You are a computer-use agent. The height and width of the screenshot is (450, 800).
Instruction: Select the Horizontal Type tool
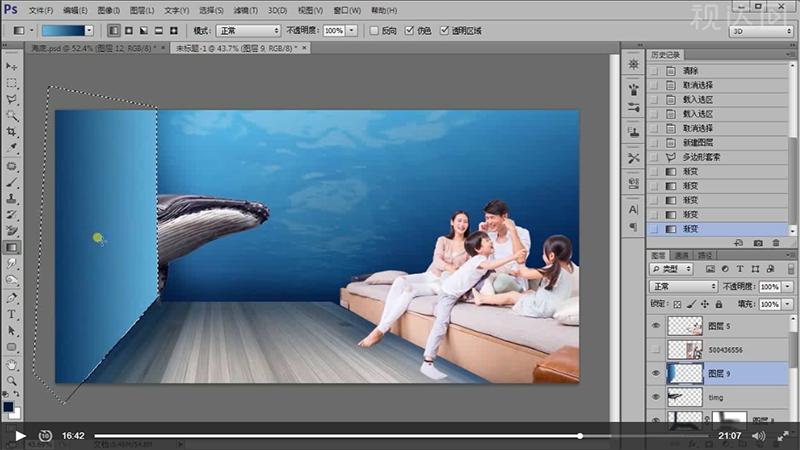pos(11,314)
